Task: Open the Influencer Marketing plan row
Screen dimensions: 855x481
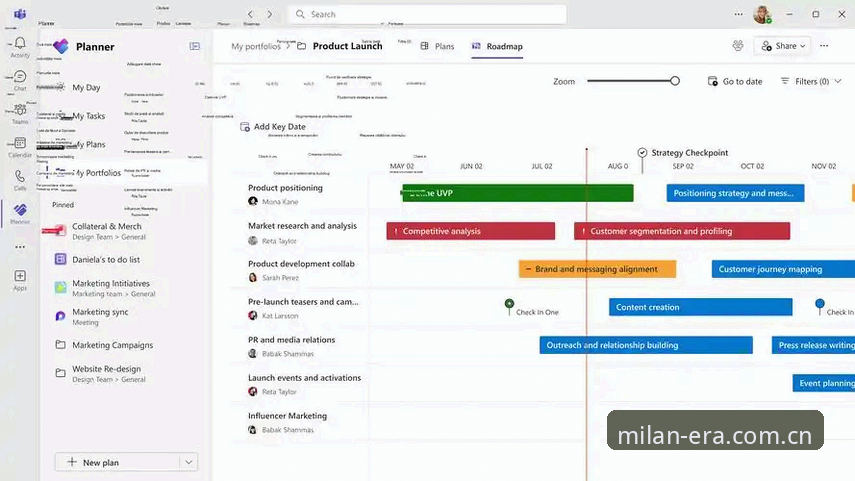Action: pyautogui.click(x=287, y=416)
